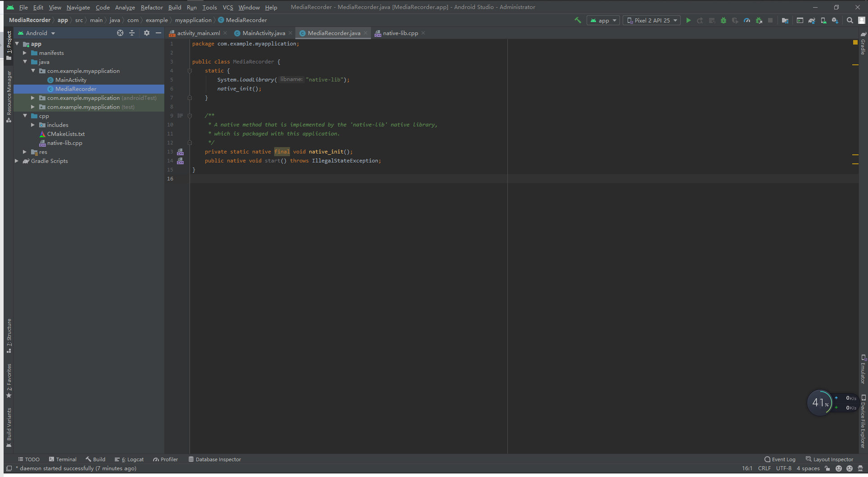Screen dimensions: 868x477
Task: Open the AVD Manager icon
Action: point(823,20)
